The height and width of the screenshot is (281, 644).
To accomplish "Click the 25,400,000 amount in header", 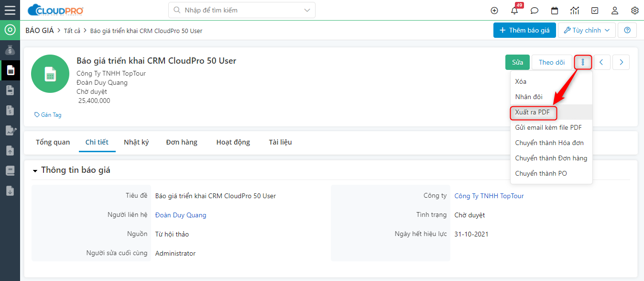I will tap(94, 101).
